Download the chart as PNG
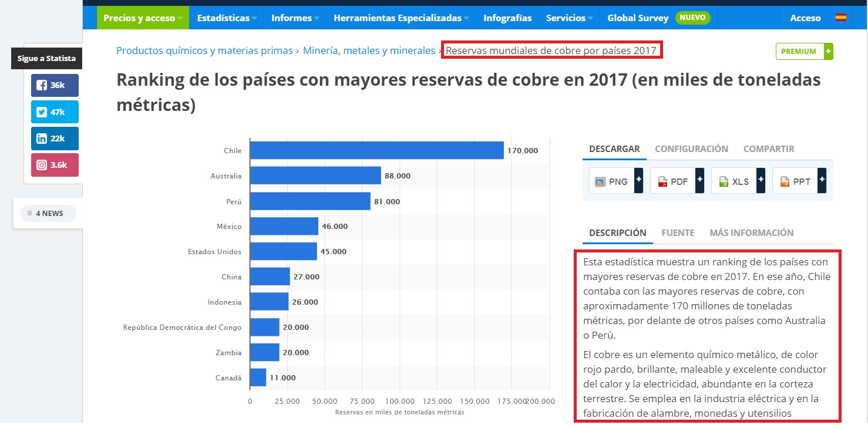The height and width of the screenshot is (425, 868). [615, 181]
